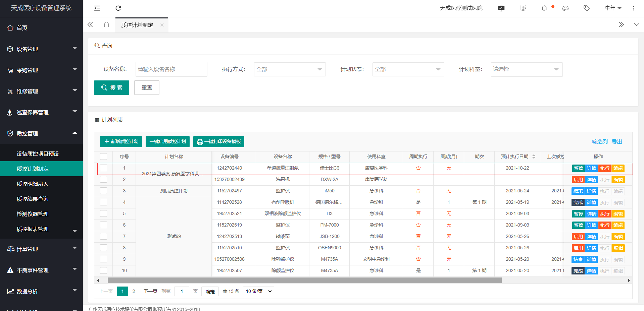Click the 计量管理 scales icon

click(x=11, y=249)
